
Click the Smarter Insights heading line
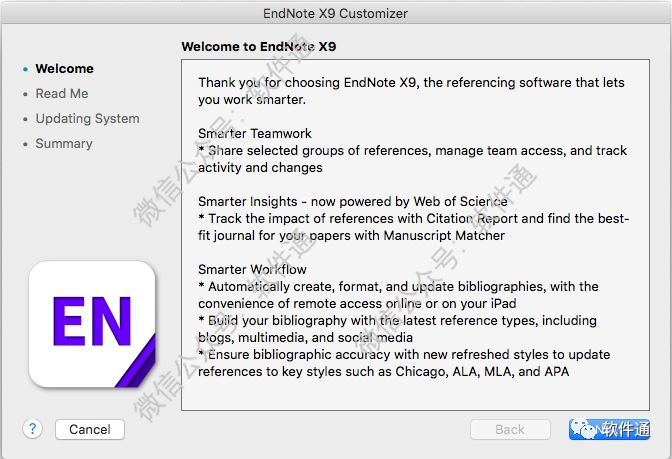(x=353, y=201)
